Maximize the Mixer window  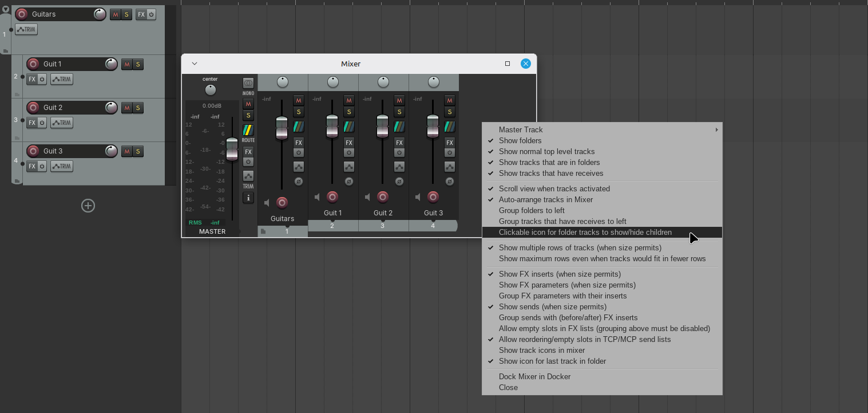508,64
